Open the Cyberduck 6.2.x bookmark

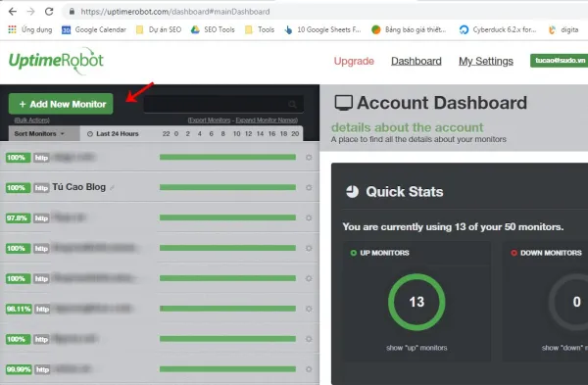point(498,29)
